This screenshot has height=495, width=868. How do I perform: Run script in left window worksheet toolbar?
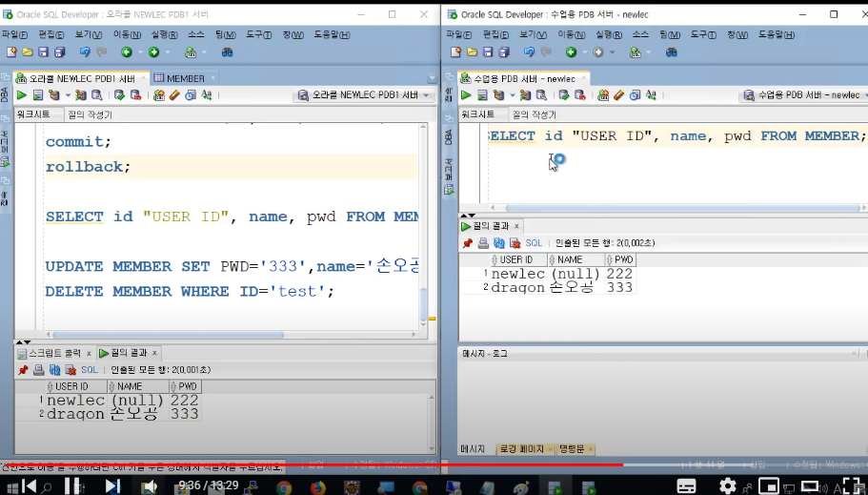[38, 95]
